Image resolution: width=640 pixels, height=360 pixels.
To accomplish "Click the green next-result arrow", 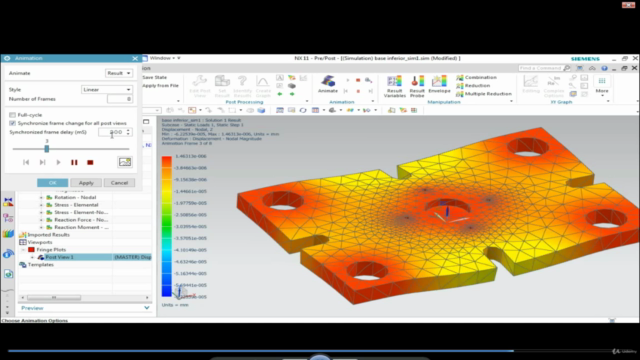I will (292, 94).
